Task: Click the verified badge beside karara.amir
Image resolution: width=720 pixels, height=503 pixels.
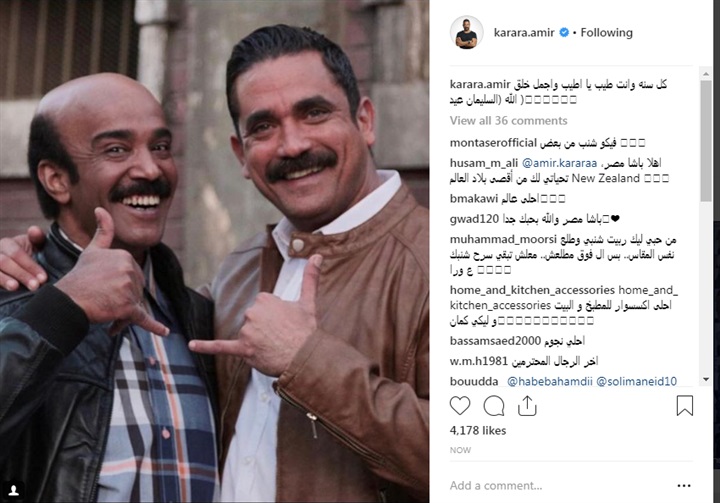Action: (x=564, y=33)
